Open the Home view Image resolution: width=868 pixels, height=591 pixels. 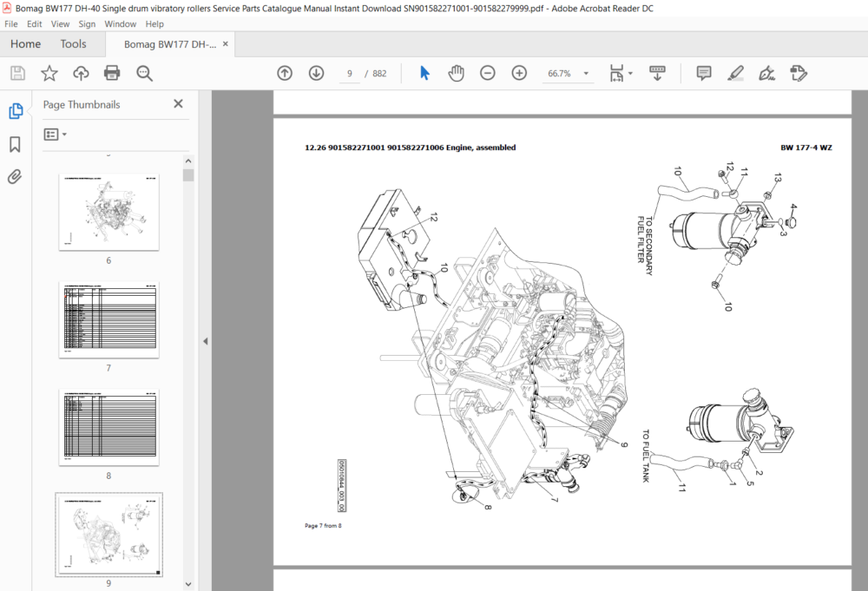point(25,43)
